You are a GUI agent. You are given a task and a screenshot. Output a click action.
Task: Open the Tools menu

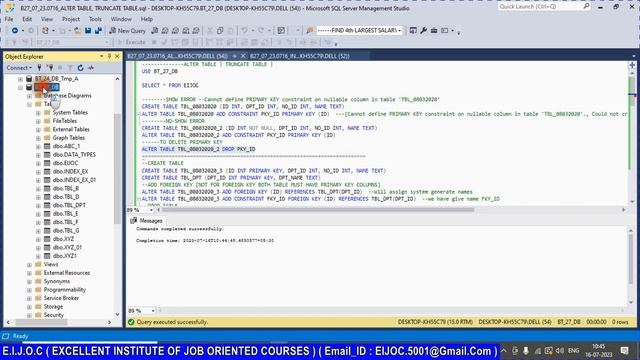click(x=95, y=19)
